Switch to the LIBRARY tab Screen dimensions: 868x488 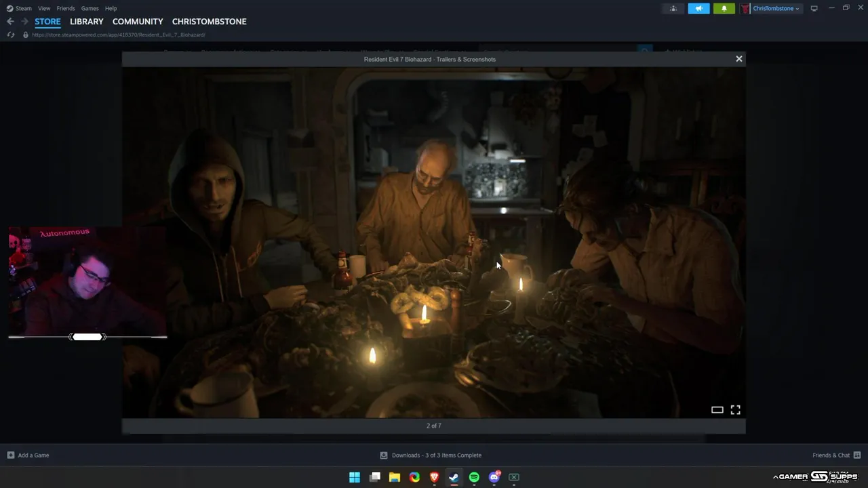pyautogui.click(x=87, y=22)
